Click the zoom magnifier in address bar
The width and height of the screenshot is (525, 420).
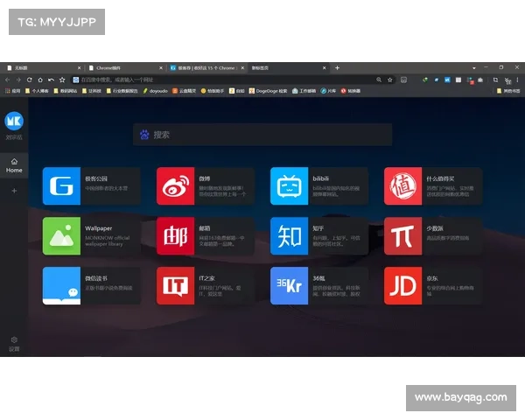click(379, 80)
